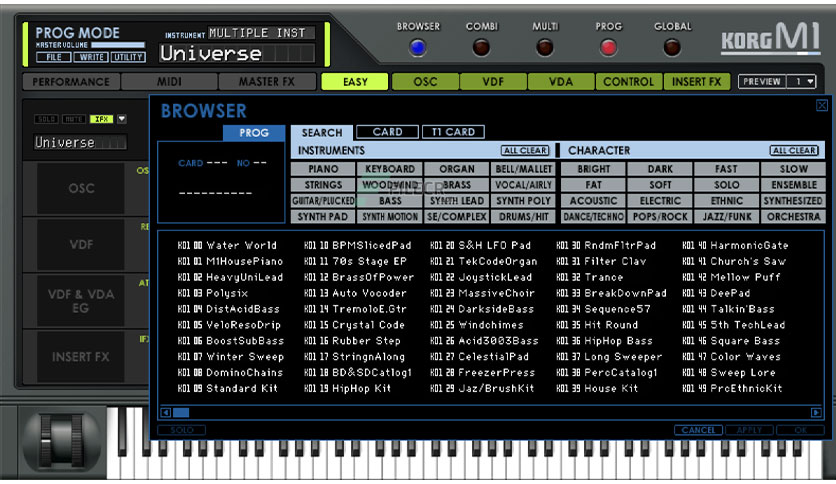This screenshot has height=484, width=836.
Task: Click the PREVIEW button
Action: (x=762, y=82)
